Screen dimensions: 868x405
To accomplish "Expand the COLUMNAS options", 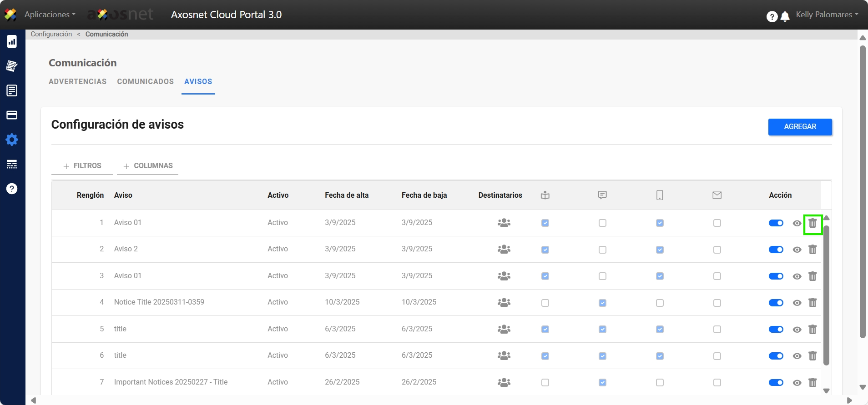I will (x=148, y=166).
